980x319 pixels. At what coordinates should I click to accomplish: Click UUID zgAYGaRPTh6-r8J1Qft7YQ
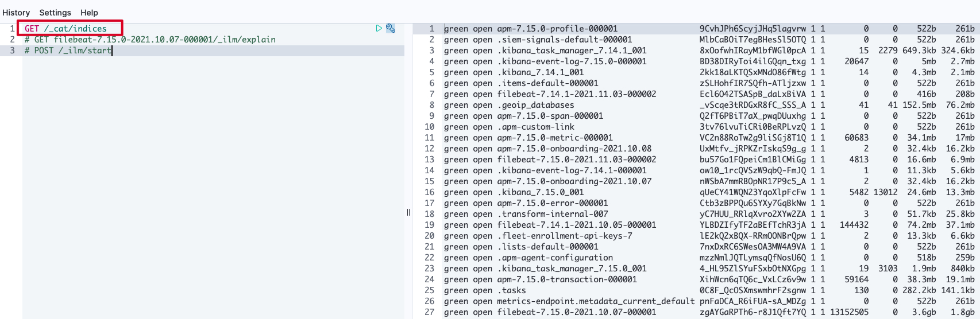(x=753, y=312)
